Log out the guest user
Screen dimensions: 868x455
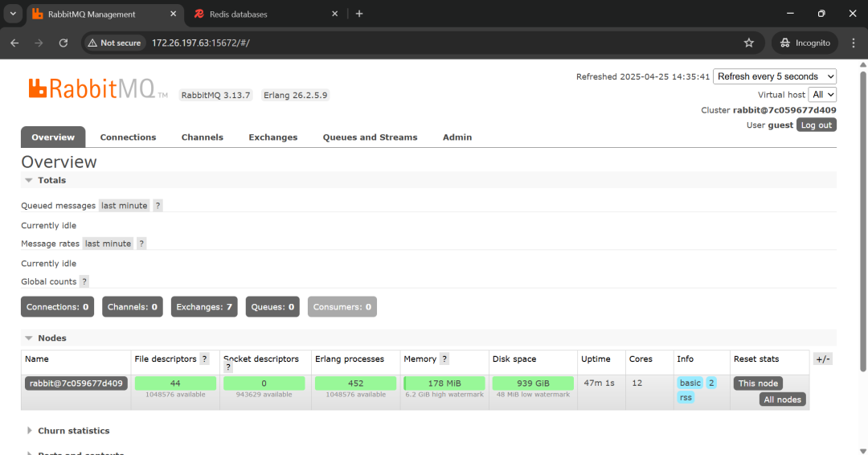817,125
